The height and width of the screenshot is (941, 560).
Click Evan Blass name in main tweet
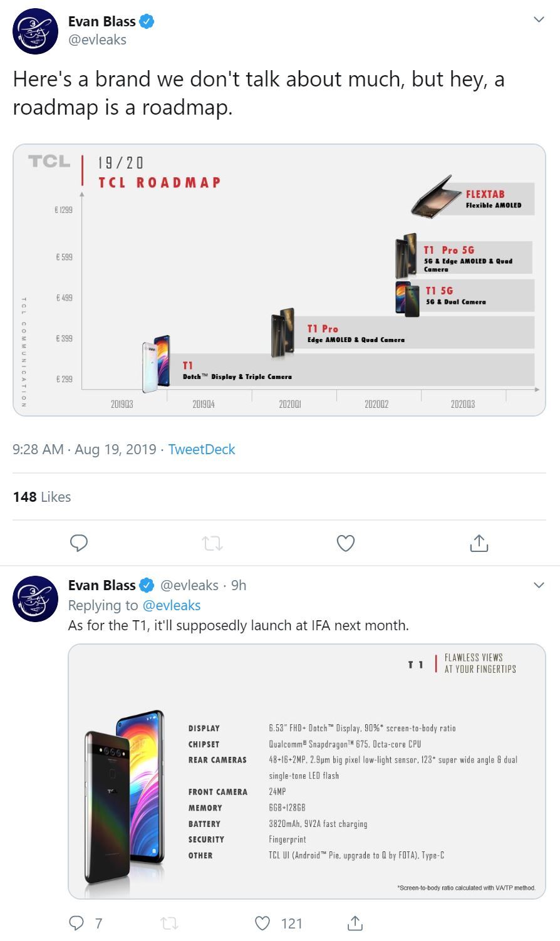(x=102, y=21)
